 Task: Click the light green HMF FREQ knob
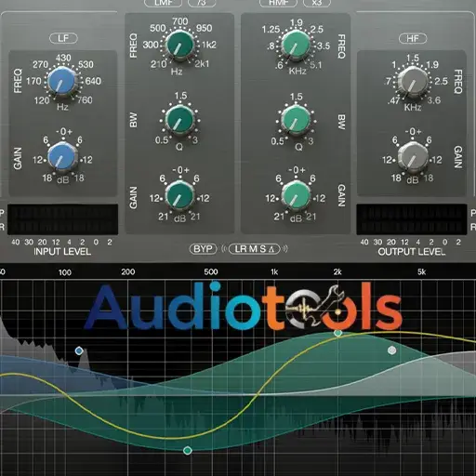296,46
